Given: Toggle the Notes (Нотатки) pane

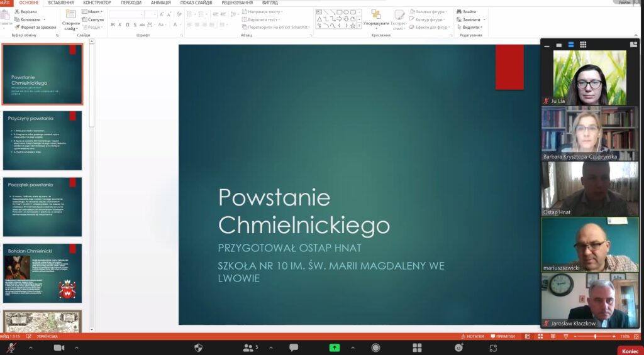Looking at the screenshot, I should (473, 337).
